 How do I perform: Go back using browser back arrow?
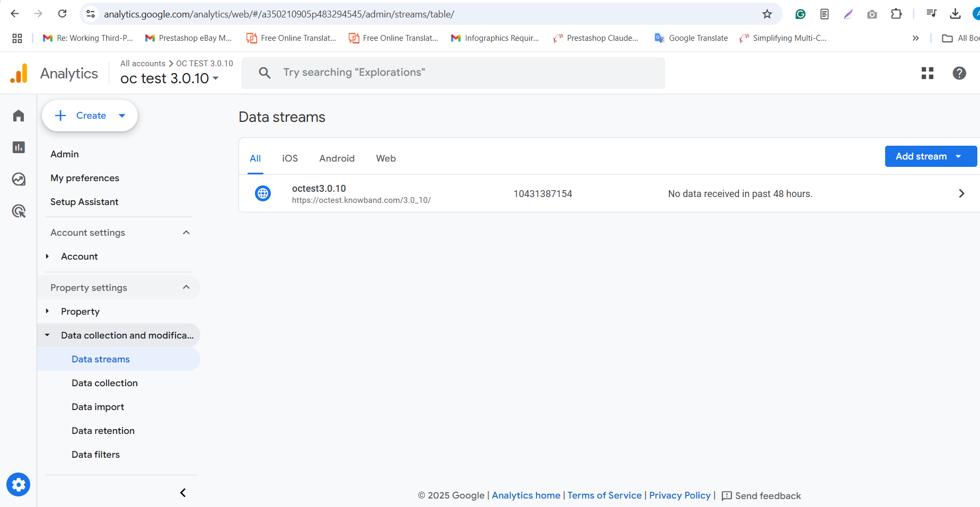pos(15,14)
